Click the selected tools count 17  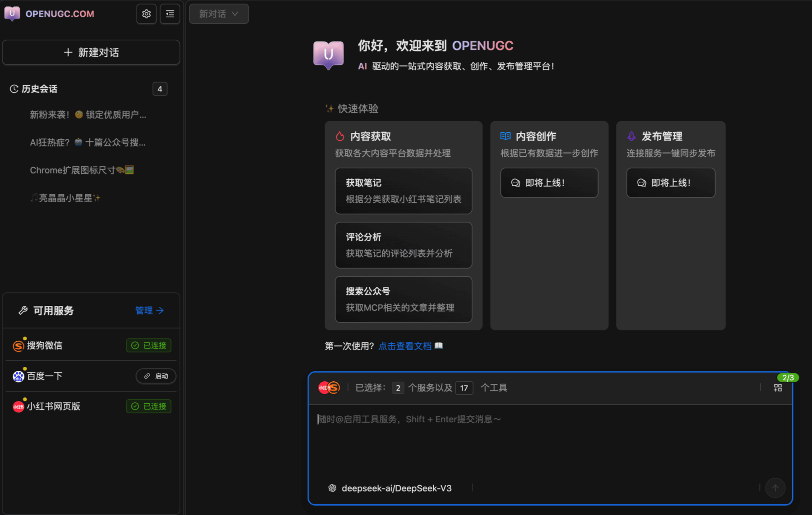coord(464,388)
